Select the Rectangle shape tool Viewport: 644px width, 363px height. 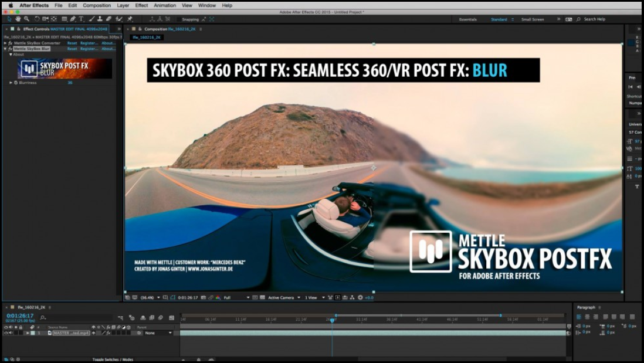65,19
